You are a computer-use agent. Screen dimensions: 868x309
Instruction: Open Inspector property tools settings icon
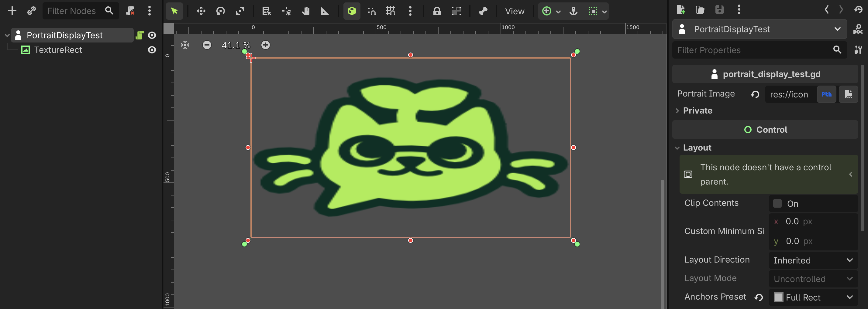tap(858, 50)
